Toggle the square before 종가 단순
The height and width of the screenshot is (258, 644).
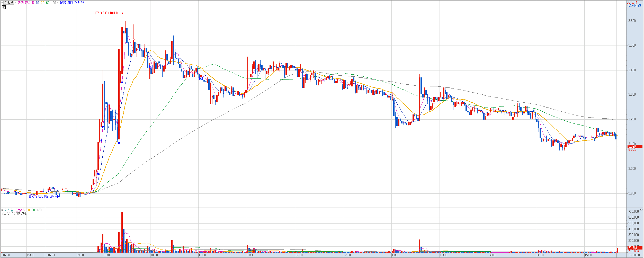tap(16, 3)
